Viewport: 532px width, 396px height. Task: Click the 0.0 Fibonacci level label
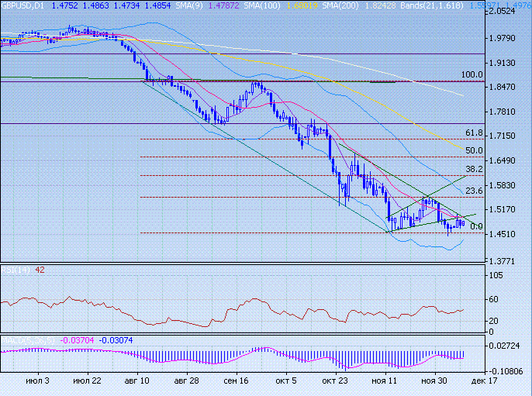pyautogui.click(x=476, y=226)
